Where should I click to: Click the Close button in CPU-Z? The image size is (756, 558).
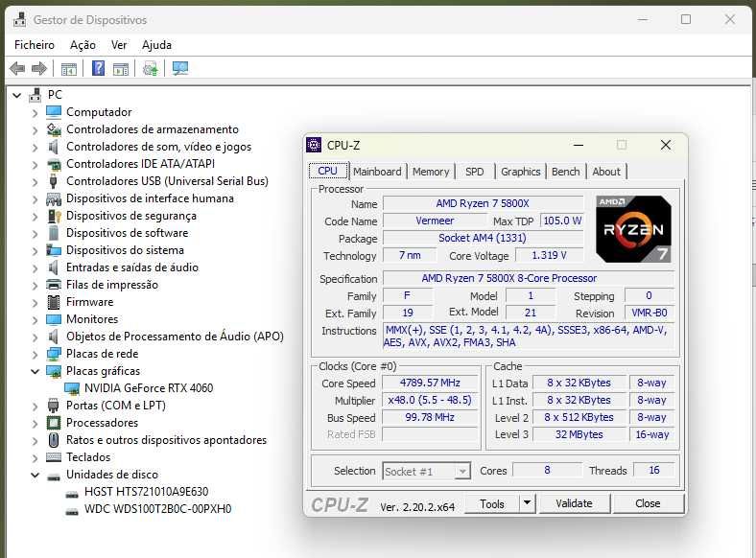pos(648,503)
